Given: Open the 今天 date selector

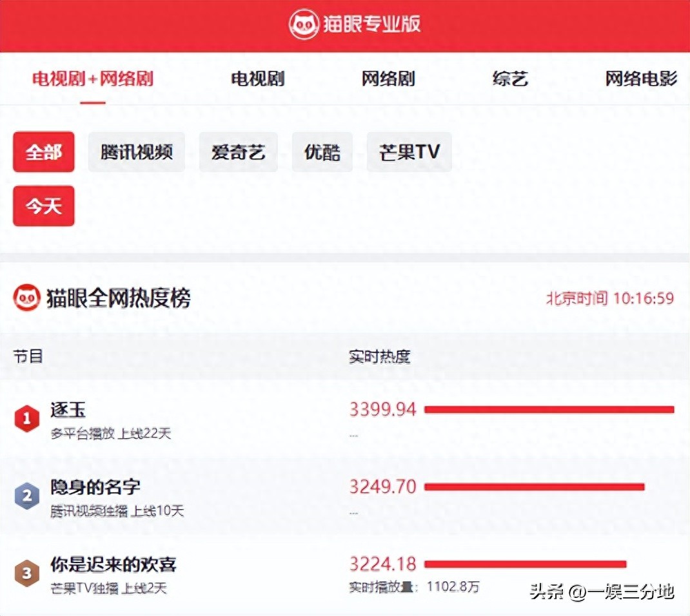Looking at the screenshot, I should [x=44, y=206].
